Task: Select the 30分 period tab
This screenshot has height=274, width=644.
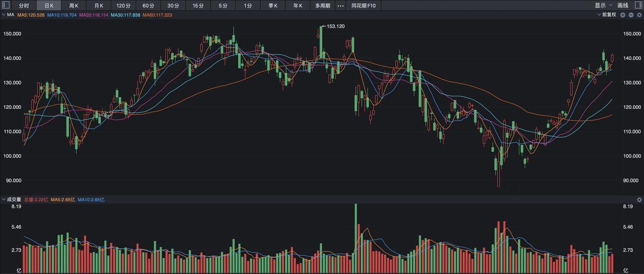Action: pos(173,6)
